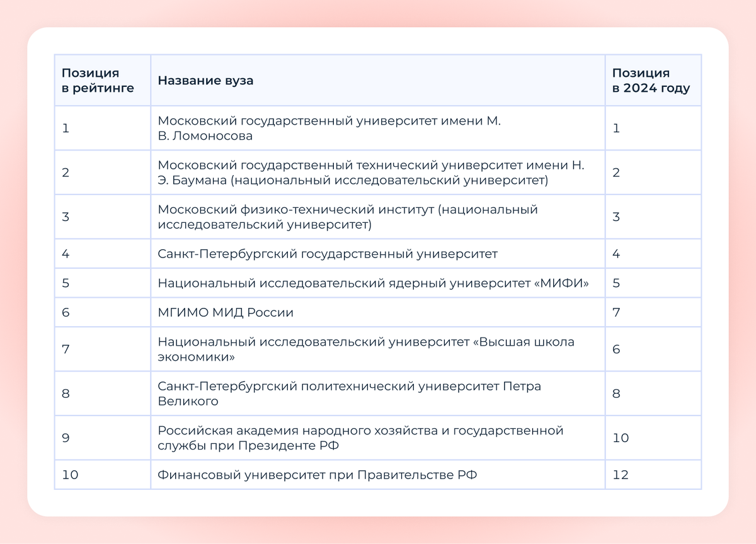Click rank '3' in the МФТИ row
This screenshot has height=544, width=756.
tap(66, 217)
